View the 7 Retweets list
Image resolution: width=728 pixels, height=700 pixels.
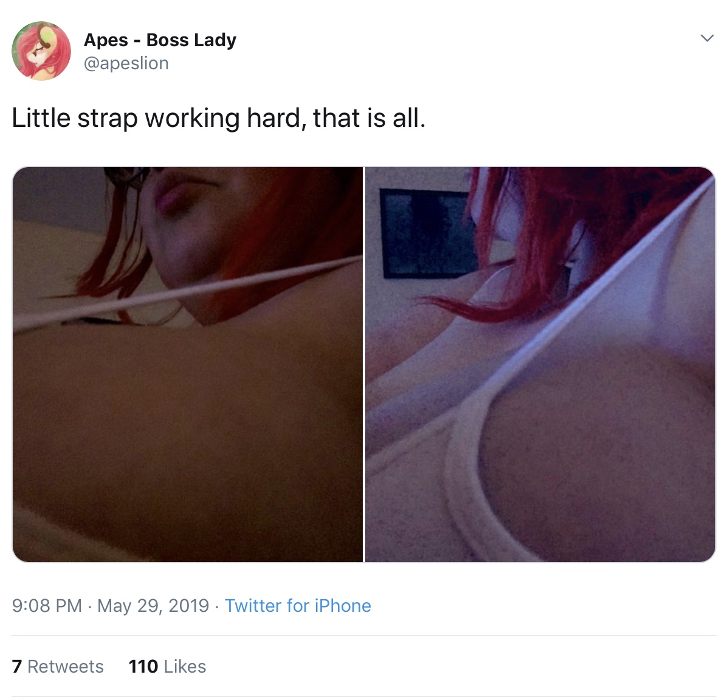point(58,667)
